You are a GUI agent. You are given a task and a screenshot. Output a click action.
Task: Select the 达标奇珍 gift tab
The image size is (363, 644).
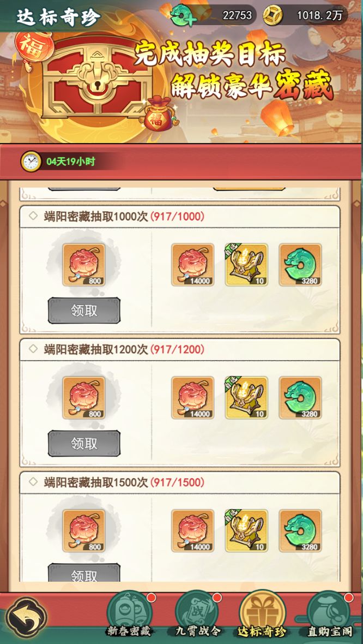263,614
